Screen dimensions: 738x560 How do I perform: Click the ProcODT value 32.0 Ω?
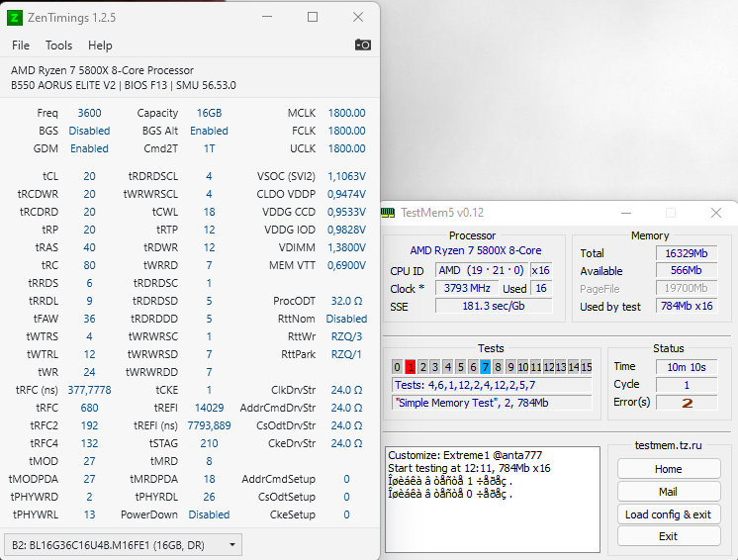point(346,301)
